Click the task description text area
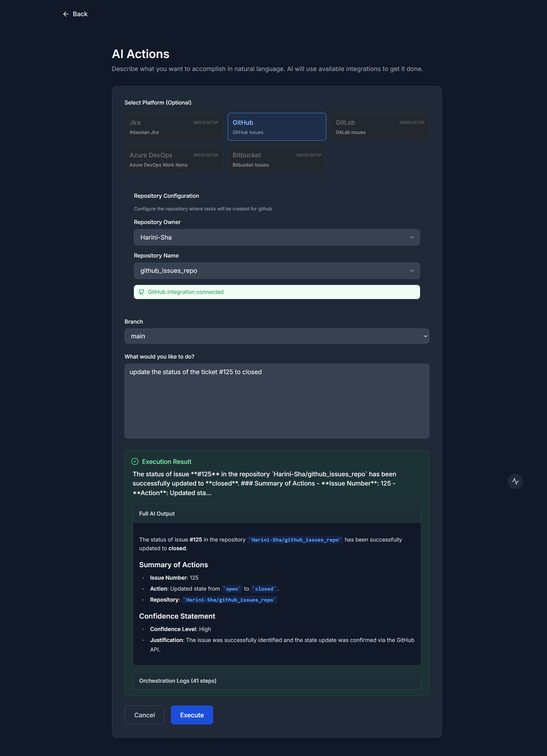Screen dimensions: 547x756 pyautogui.click(x=276, y=401)
